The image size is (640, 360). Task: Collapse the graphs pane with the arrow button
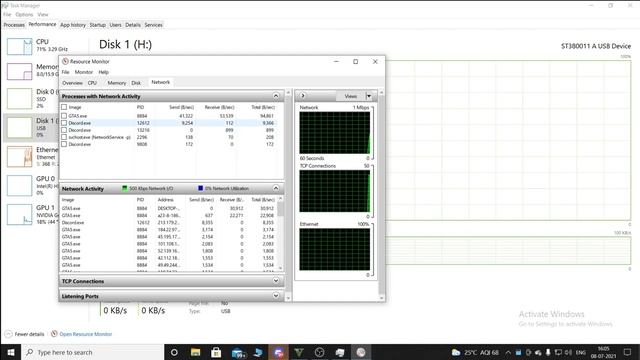click(x=303, y=96)
